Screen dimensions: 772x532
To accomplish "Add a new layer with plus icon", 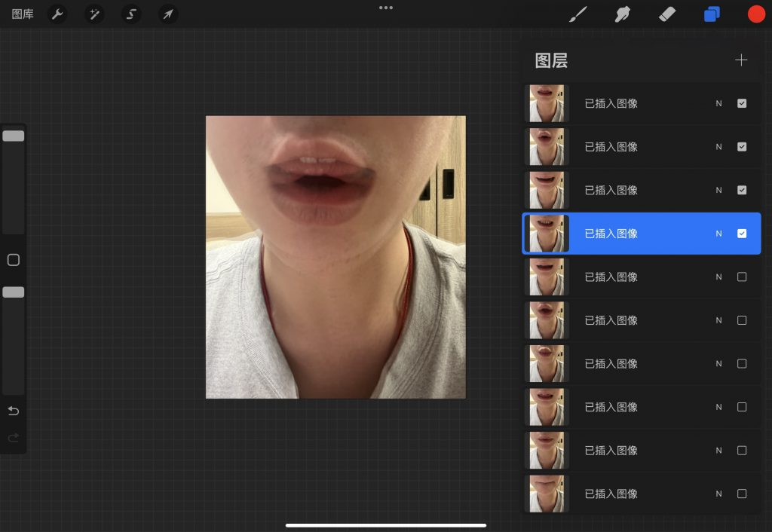I will 741,60.
